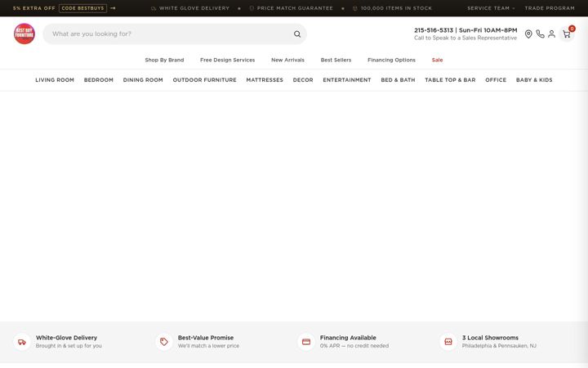
Task: Open Free Design Services
Action: coord(227,60)
